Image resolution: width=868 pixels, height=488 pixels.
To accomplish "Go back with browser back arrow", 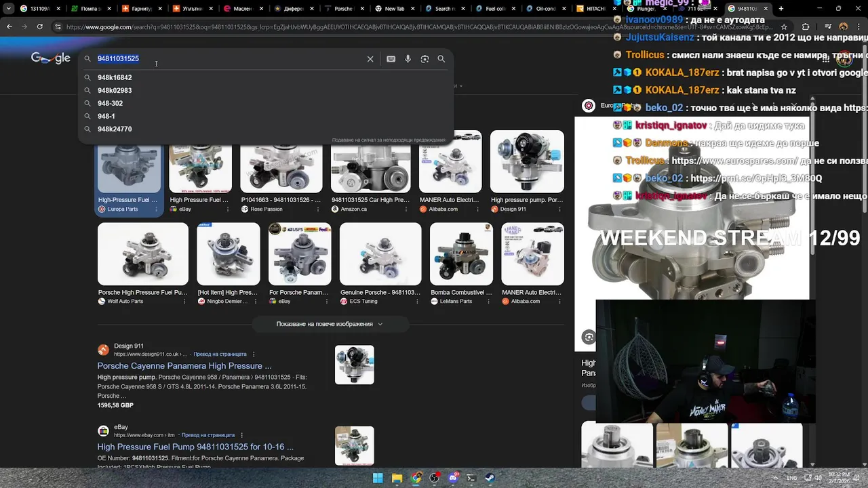I will [x=9, y=26].
